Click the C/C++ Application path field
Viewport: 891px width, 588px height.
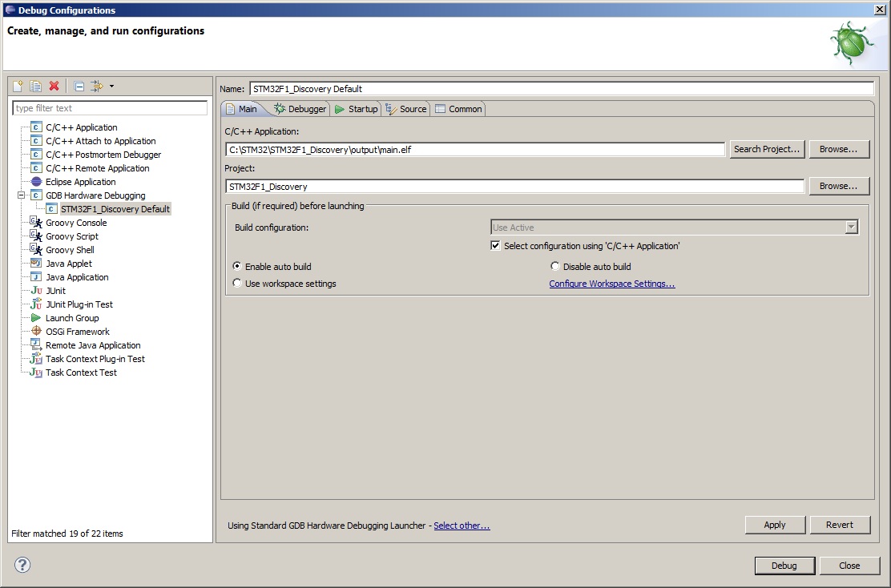(475, 150)
